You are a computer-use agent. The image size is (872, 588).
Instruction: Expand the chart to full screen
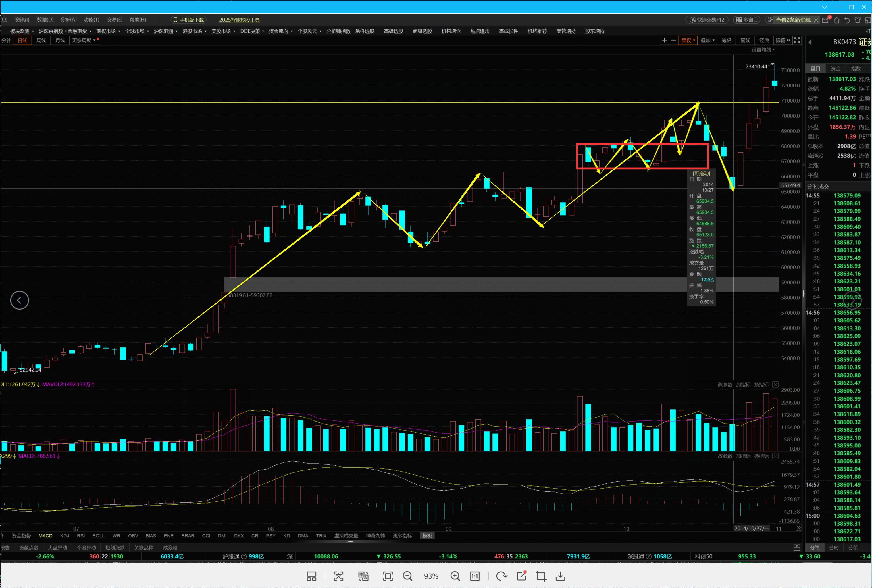[x=797, y=40]
